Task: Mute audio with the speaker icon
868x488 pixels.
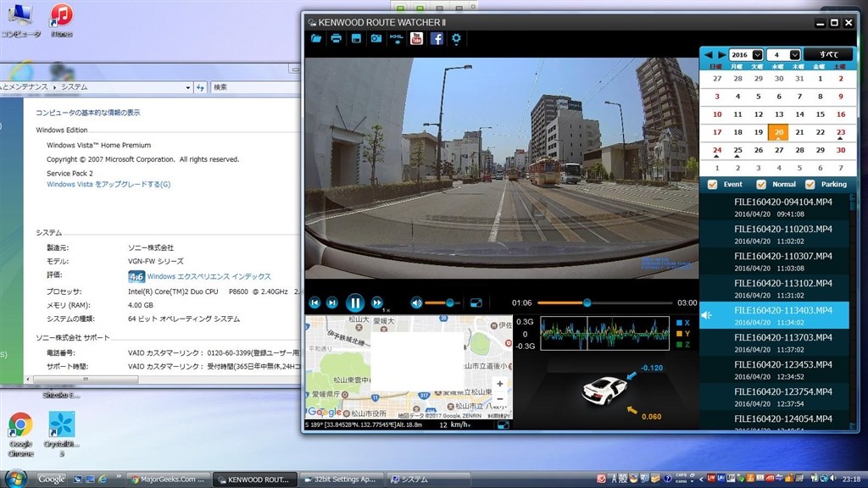Action: click(416, 302)
